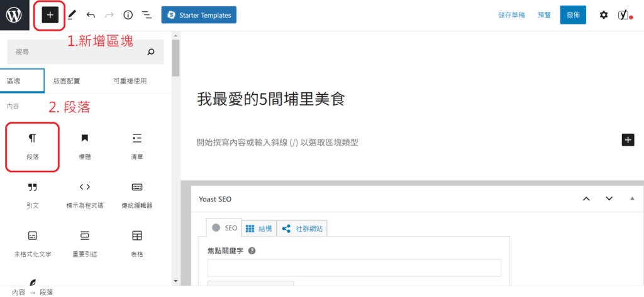Viewport: 644px width, 297px height.
Task: Open the Yoast SEO toolbar icon
Action: 625,15
